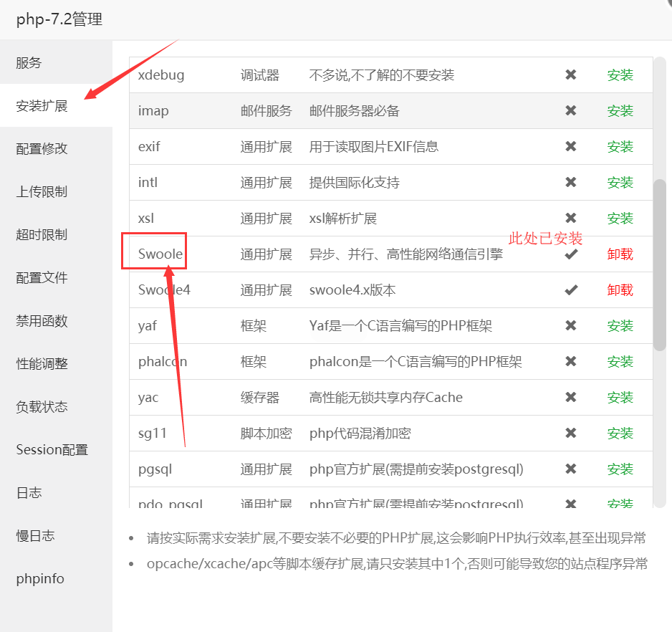Open the 日志 sidebar tab
Viewport: 672px width, 632px height.
[x=56, y=492]
